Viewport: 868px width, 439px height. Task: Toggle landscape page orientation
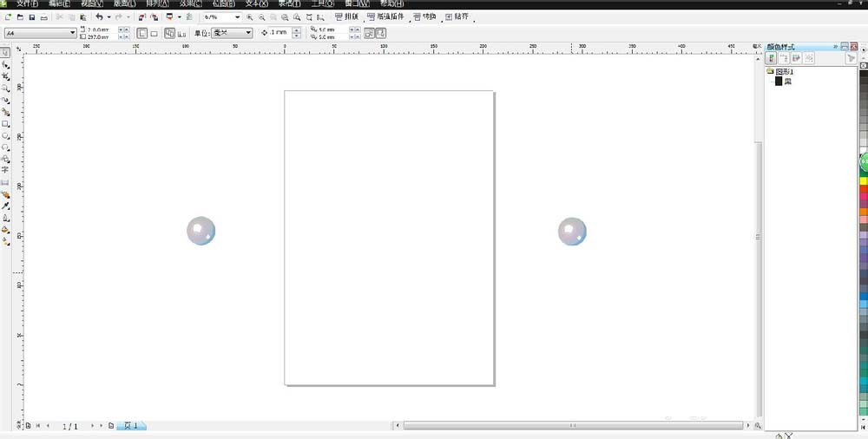point(154,33)
